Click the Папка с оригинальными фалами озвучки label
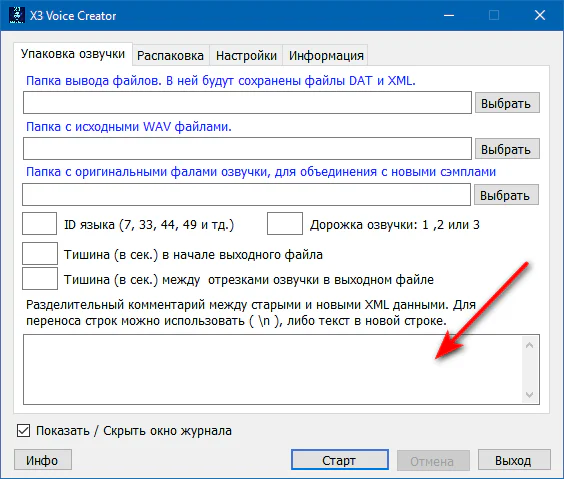Image resolution: width=564 pixels, height=479 pixels. pyautogui.click(x=261, y=172)
